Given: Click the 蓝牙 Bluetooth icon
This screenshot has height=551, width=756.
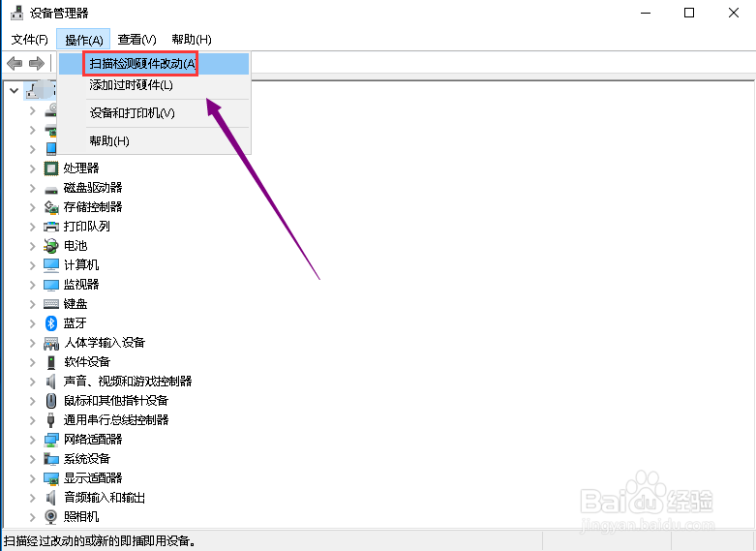Looking at the screenshot, I should tap(51, 323).
